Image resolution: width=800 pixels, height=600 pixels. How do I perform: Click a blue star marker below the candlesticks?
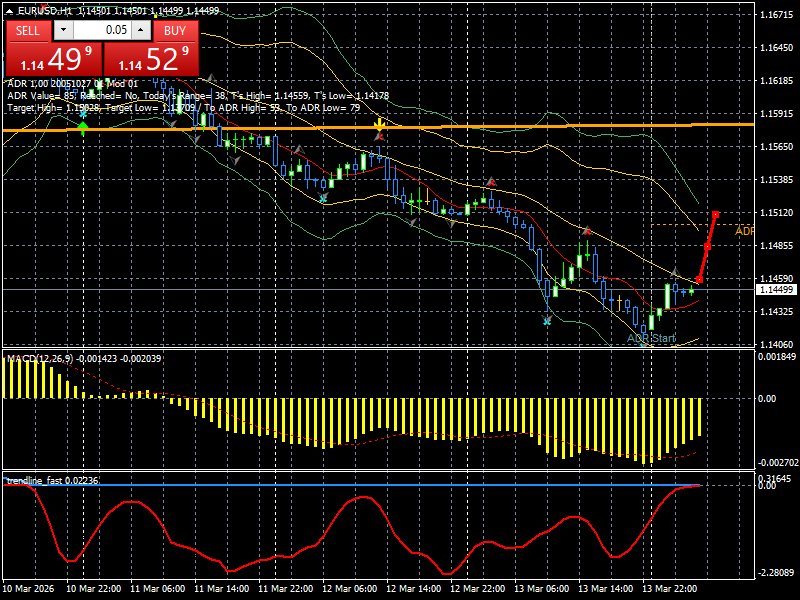[x=545, y=318]
